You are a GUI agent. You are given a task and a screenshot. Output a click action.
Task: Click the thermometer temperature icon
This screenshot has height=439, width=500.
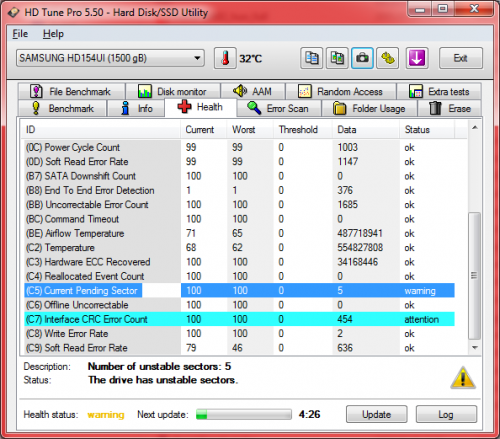225,58
